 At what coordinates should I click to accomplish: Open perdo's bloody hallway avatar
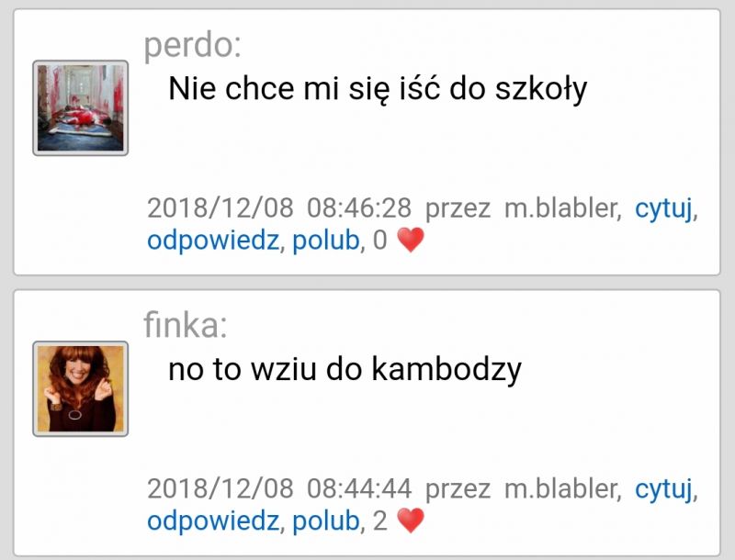(81, 107)
